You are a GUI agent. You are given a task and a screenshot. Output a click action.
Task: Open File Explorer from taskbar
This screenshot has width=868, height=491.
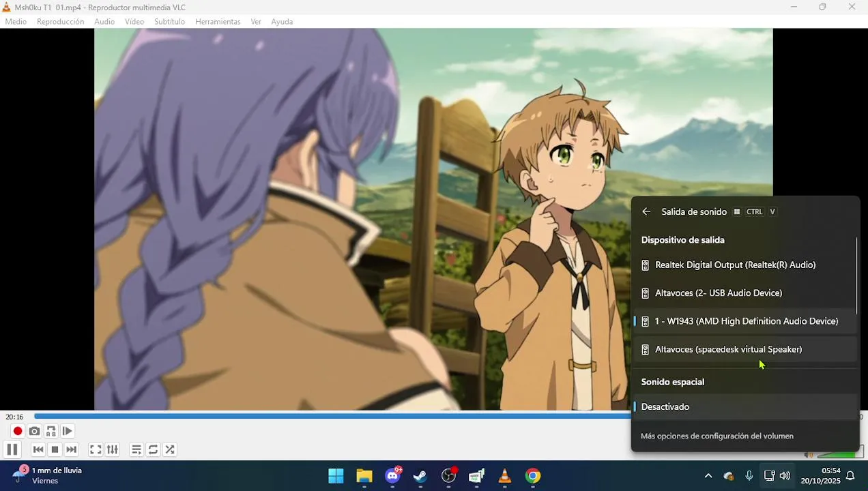tap(364, 476)
